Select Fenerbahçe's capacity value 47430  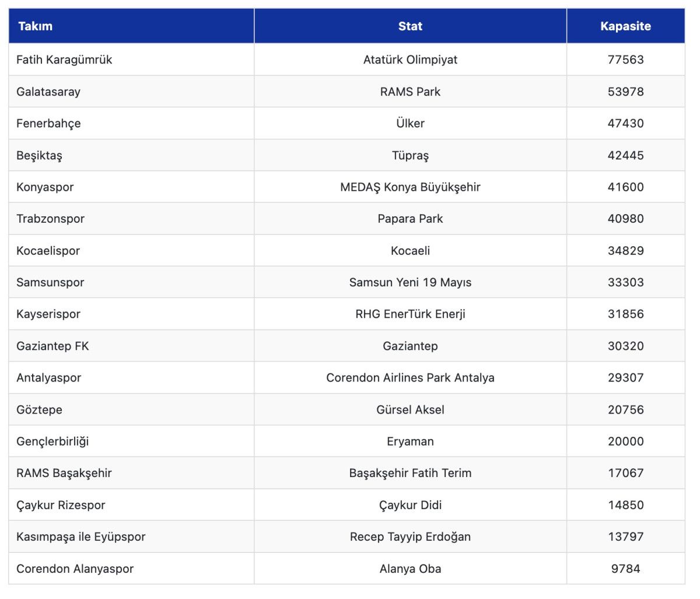(x=625, y=123)
